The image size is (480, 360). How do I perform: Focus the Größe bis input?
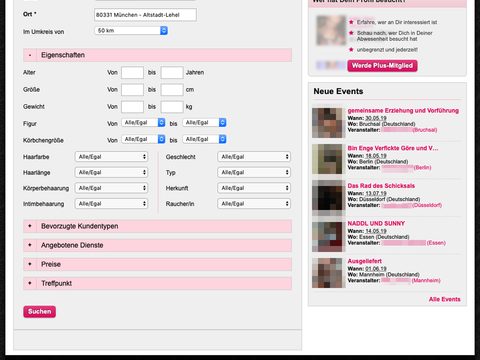pyautogui.click(x=172, y=90)
